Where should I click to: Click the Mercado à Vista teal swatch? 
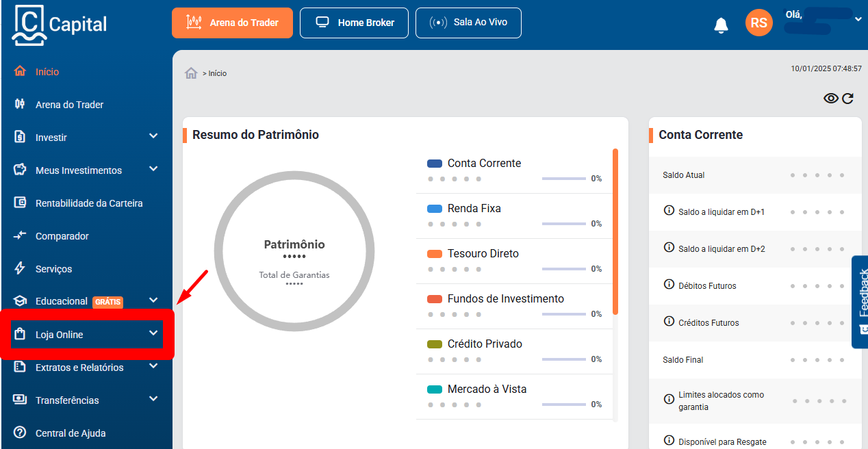click(435, 389)
